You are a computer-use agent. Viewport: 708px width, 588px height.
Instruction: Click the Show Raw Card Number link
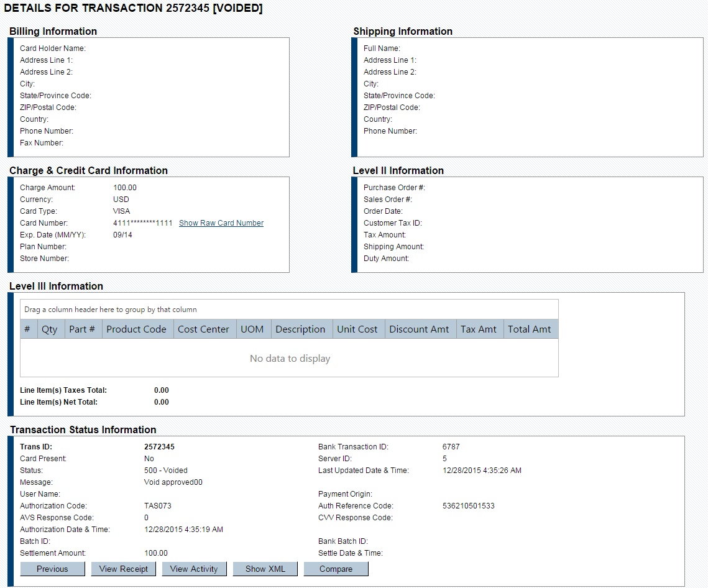click(x=221, y=223)
